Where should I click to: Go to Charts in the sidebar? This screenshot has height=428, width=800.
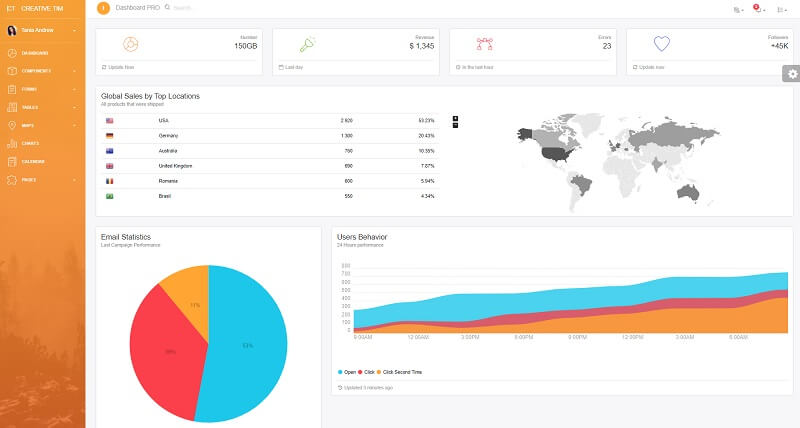pos(30,143)
